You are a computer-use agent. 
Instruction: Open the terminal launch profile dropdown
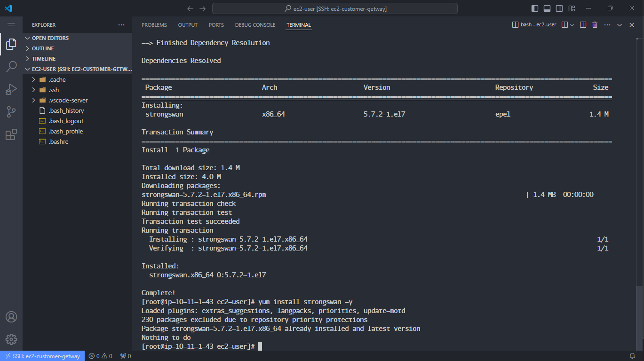(x=572, y=24)
